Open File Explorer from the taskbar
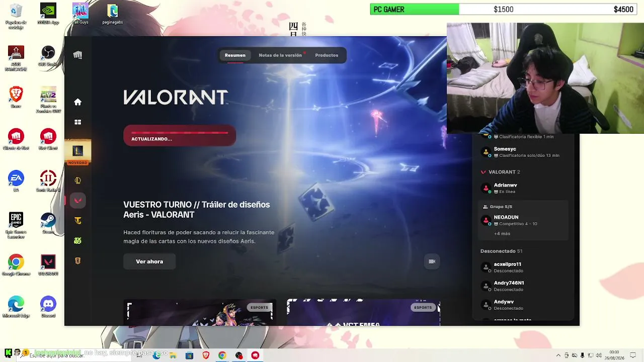The width and height of the screenshot is (644, 362). point(173,355)
